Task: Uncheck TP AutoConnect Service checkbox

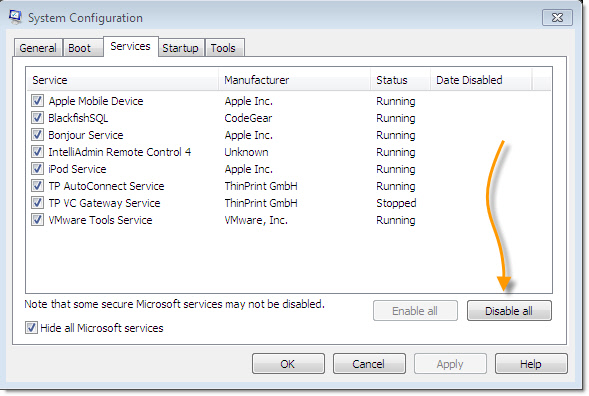Action: 37,186
